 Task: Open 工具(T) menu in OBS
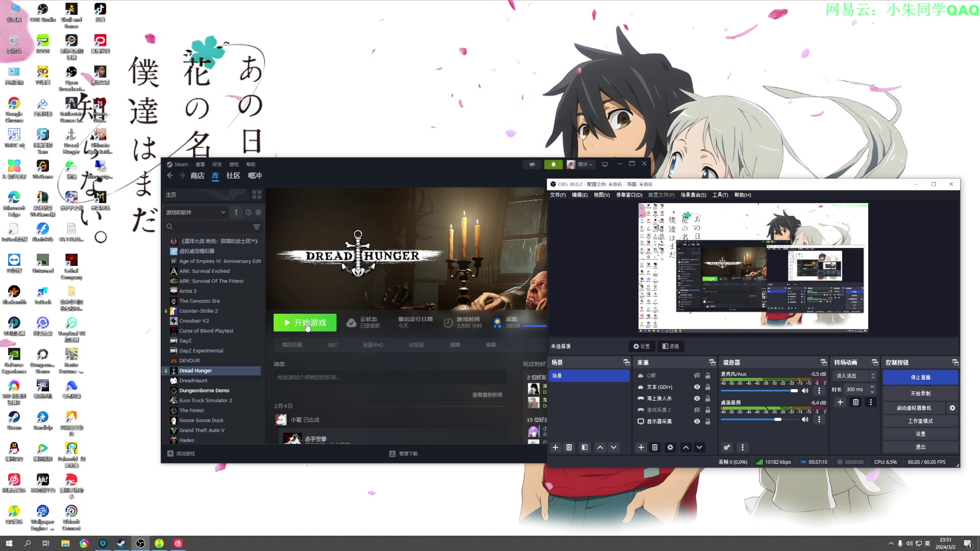[x=720, y=195]
